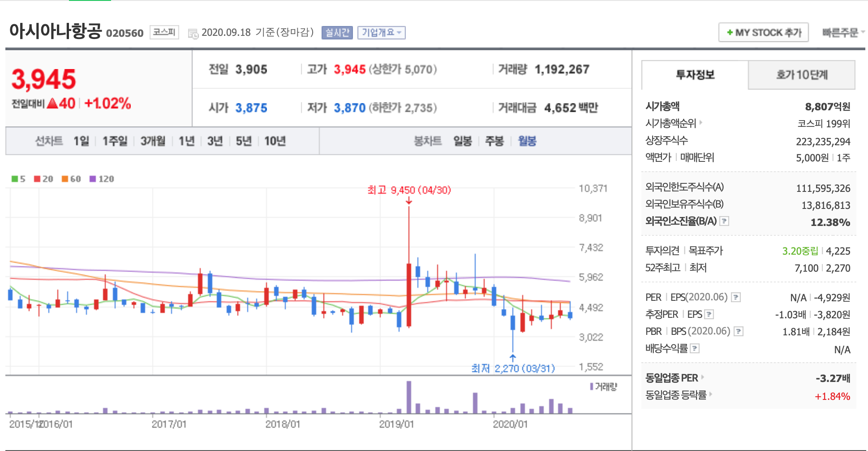Click the 동일업종 PER arrow link
Image resolution: width=868 pixels, height=451 pixels.
[x=702, y=377]
